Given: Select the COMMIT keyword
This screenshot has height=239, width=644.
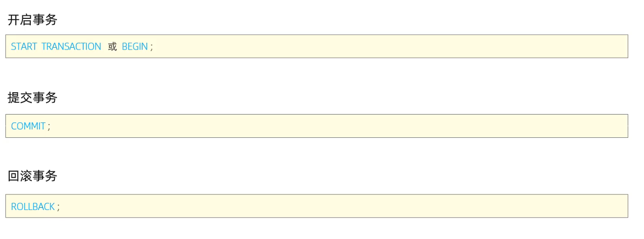Looking at the screenshot, I should click(x=28, y=126).
